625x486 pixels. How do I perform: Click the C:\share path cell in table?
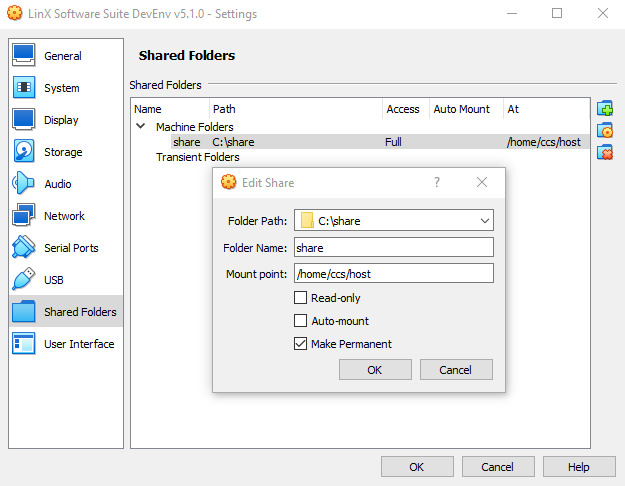[233, 142]
